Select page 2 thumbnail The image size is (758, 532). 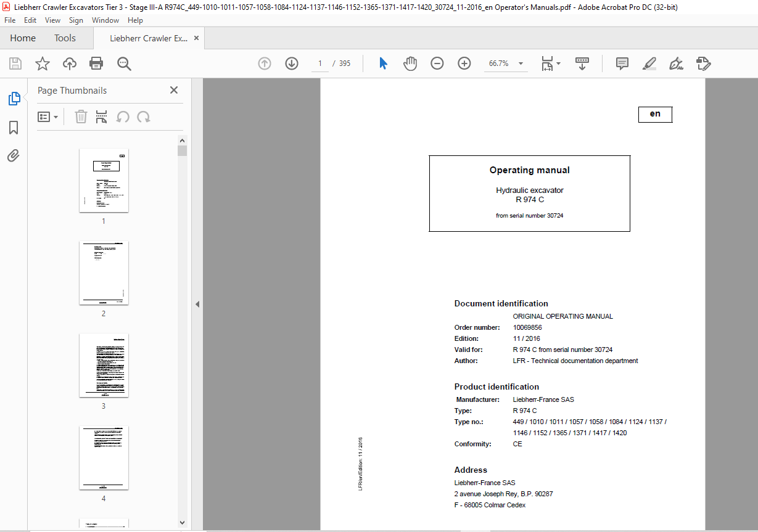click(x=104, y=272)
